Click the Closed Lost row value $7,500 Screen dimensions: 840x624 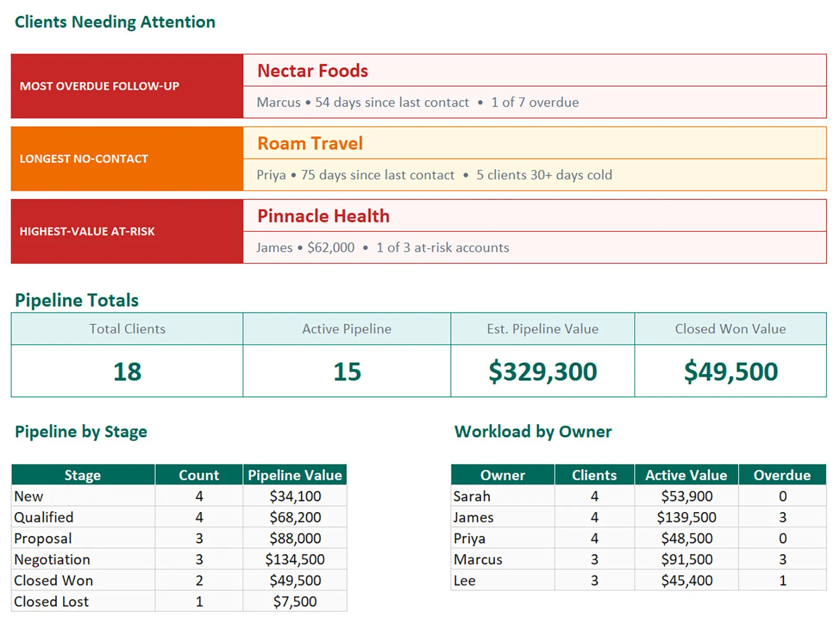pyautogui.click(x=295, y=601)
